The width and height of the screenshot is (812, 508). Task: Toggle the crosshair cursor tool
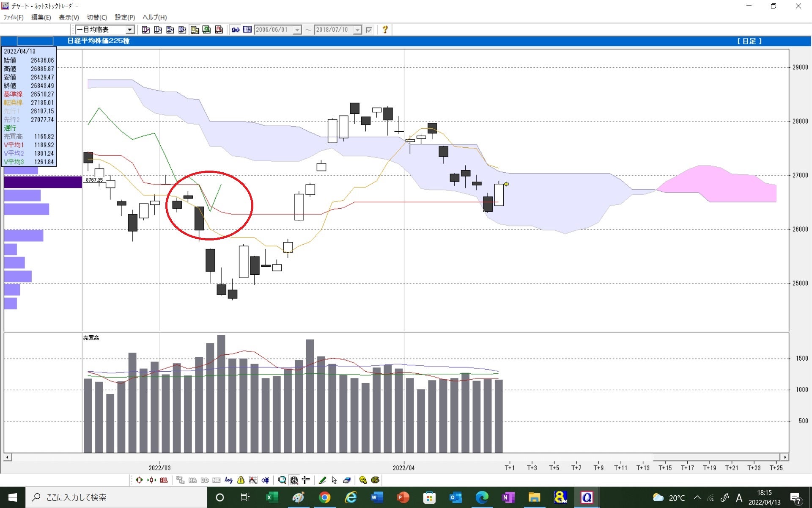[x=306, y=480]
